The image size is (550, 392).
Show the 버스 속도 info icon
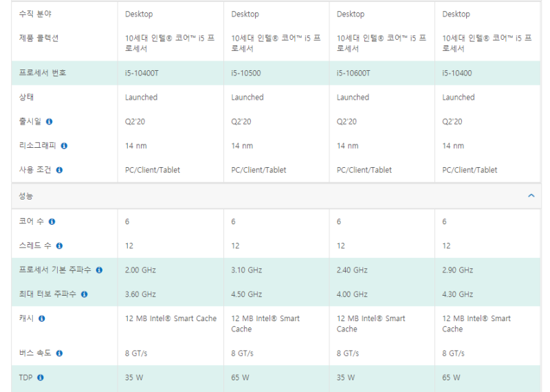click(x=60, y=353)
